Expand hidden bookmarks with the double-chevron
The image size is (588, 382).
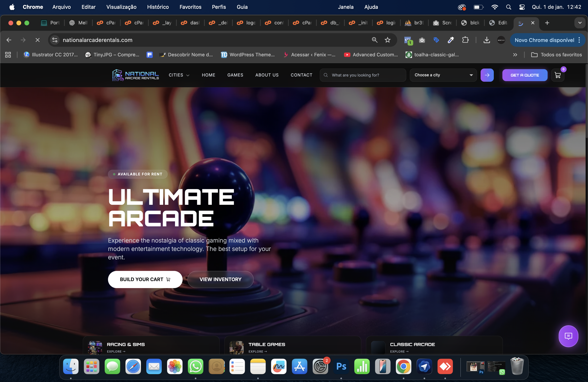pyautogui.click(x=515, y=55)
